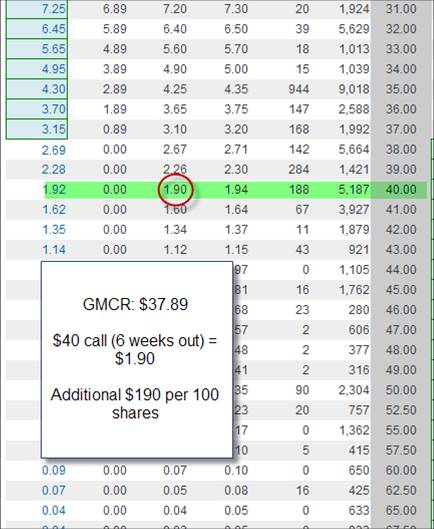Viewport: 434px width, 529px height.
Task: Click open interest 1,013
Action: point(354,49)
